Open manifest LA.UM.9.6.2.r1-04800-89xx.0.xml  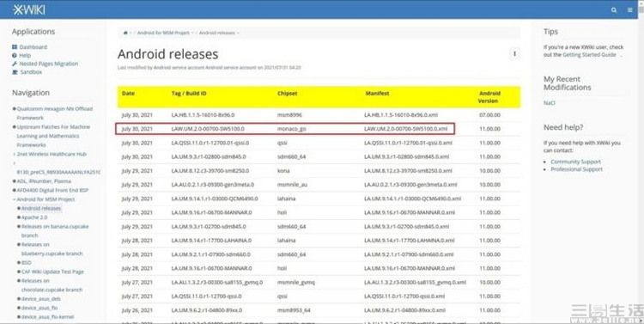[x=405, y=311]
